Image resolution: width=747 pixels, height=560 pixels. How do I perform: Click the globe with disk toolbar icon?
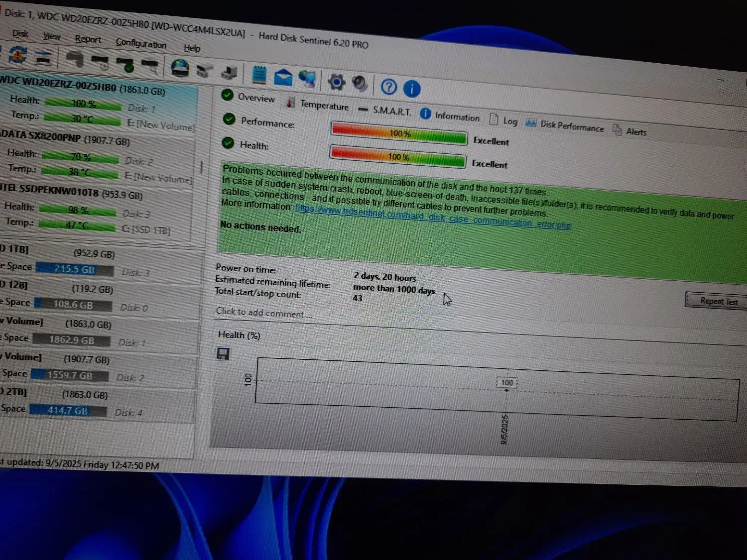180,68
